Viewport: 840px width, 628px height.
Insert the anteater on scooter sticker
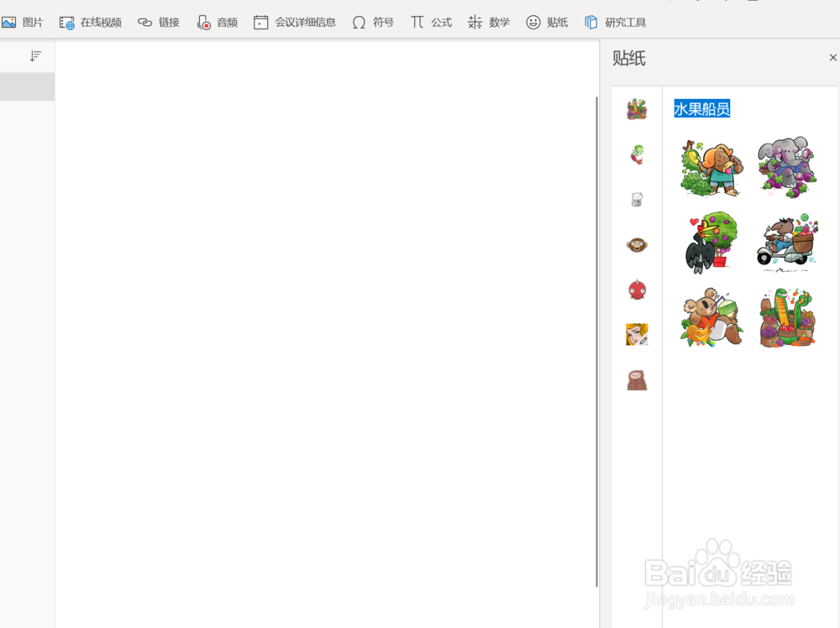[787, 242]
